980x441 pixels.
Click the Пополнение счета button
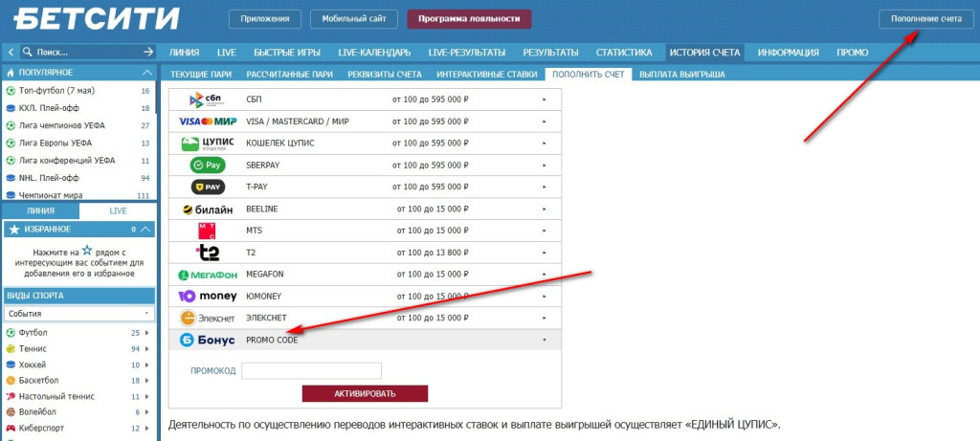pos(925,19)
